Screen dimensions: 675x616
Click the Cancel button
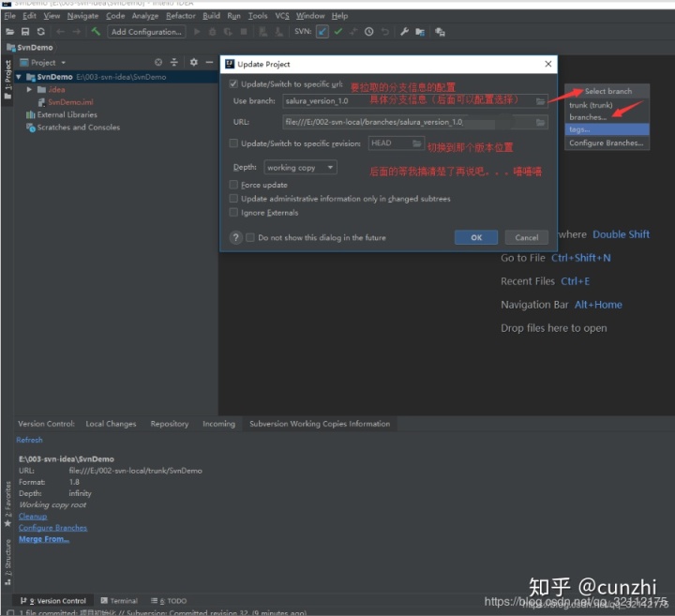point(527,237)
